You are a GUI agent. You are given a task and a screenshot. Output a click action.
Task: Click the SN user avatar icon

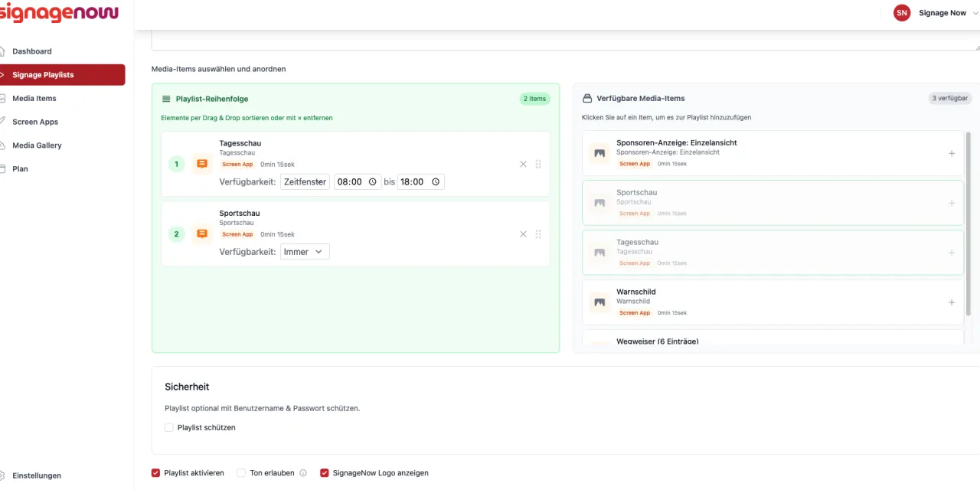pos(902,12)
